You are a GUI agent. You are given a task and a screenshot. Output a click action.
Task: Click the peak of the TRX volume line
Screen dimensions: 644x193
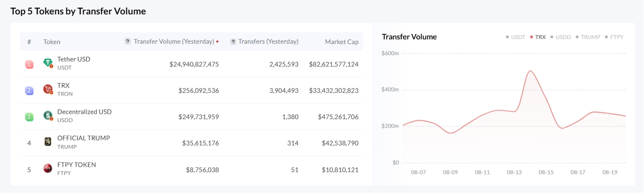click(530, 71)
